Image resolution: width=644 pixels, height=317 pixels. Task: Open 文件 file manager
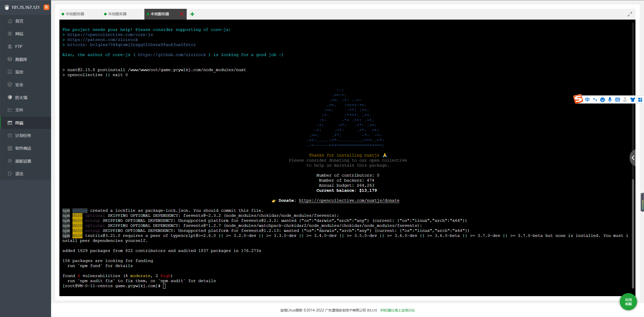coord(19,110)
